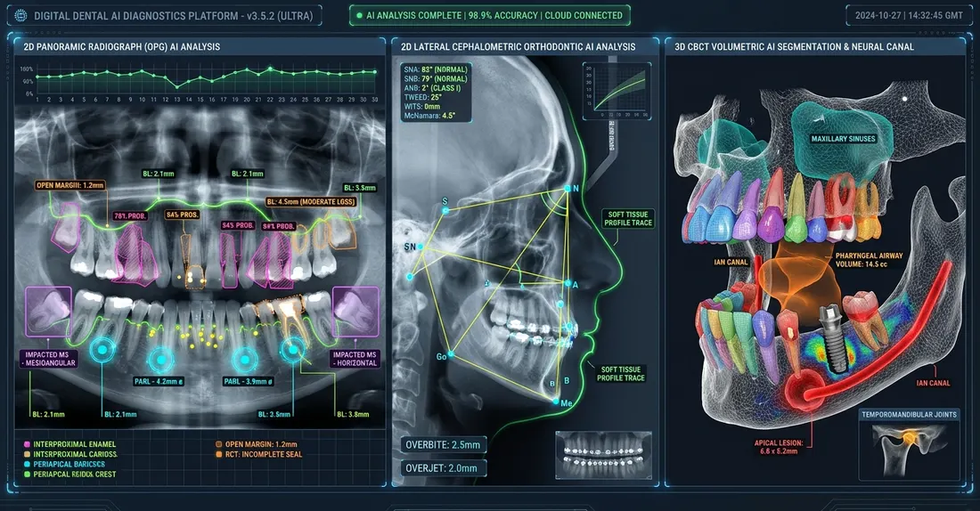This screenshot has width=980, height=511.
Task: Select the BL: 4.5mm (Moderate Loss) annotation
Action: [311, 202]
